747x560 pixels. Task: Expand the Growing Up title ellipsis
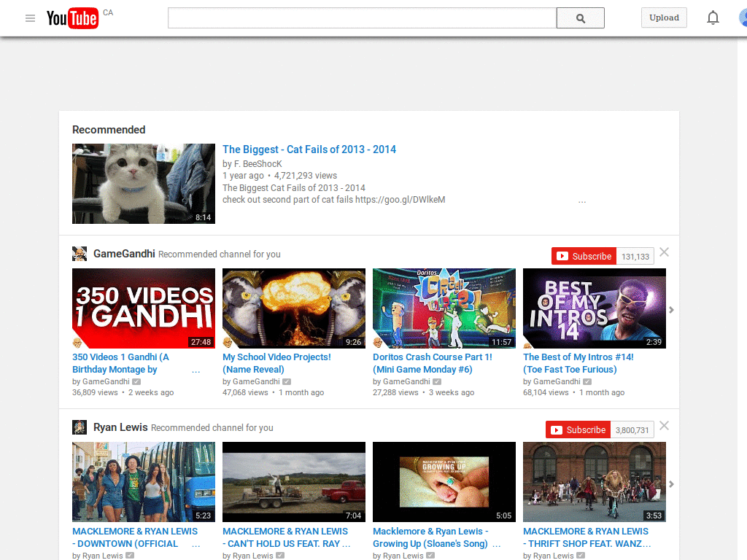pos(496,545)
